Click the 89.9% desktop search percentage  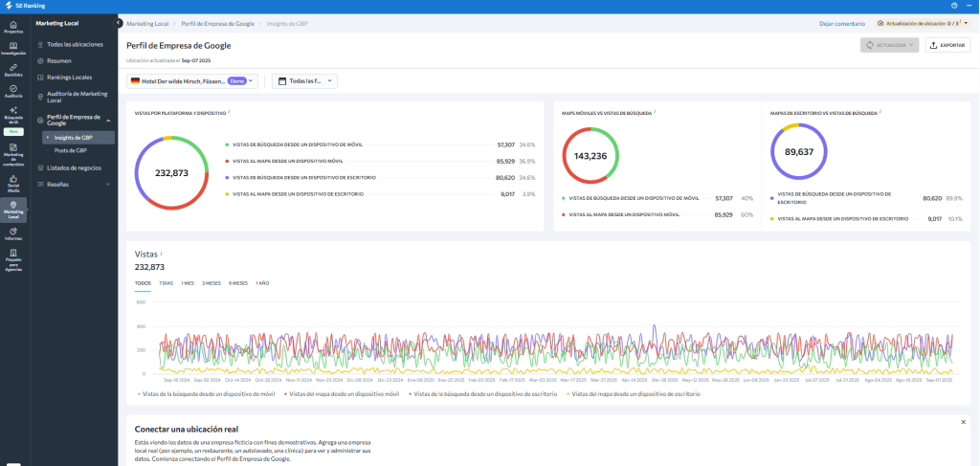pyautogui.click(x=954, y=198)
